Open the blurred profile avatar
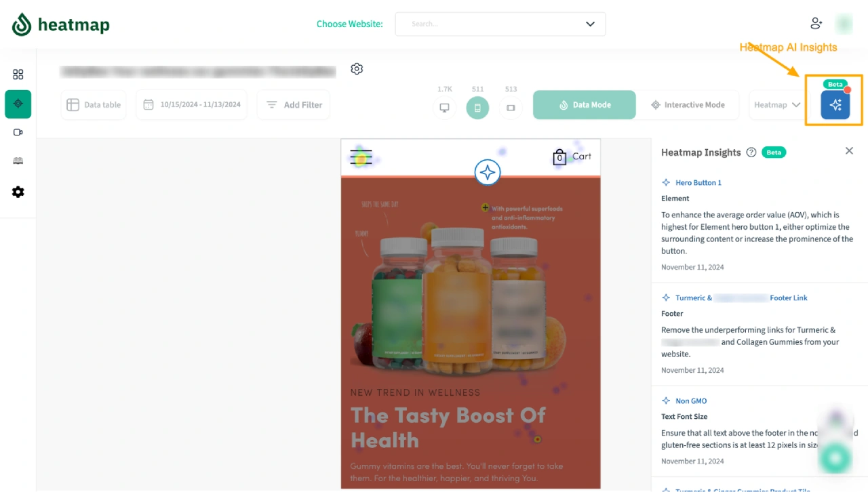Viewport: 868px width, 492px height. (x=844, y=24)
